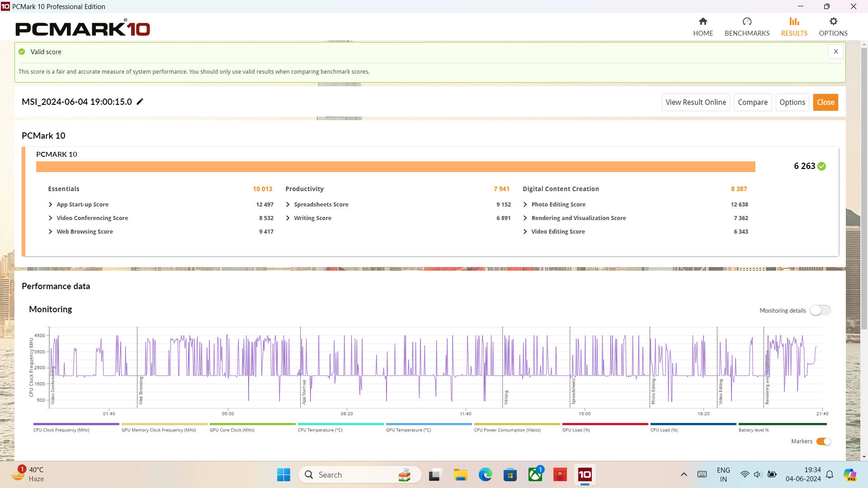Switch to BENCHMARKS tab
The height and width of the screenshot is (488, 868).
747,27
